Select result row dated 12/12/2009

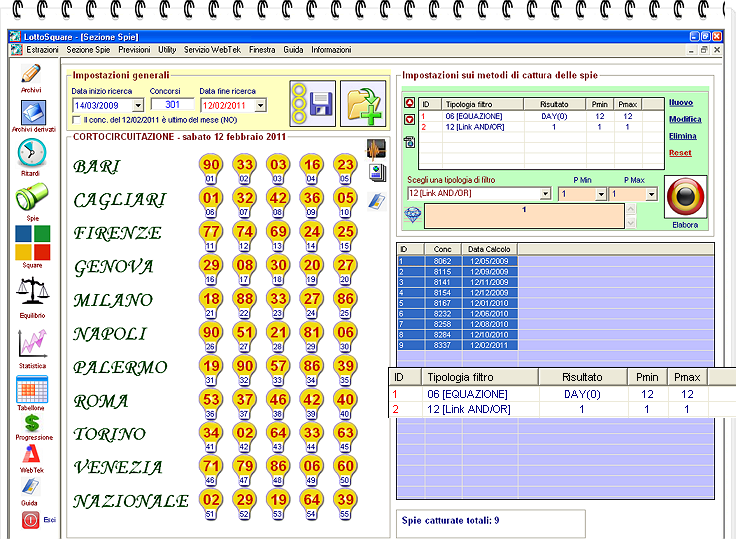pyautogui.click(x=458, y=293)
